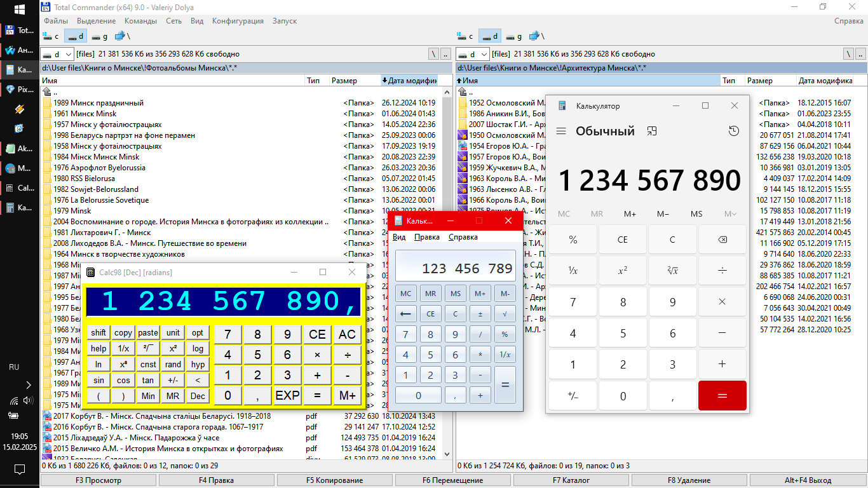Image resolution: width=868 pixels, height=488 pixels.
Task: Click AC button in Calc98
Action: (x=348, y=334)
